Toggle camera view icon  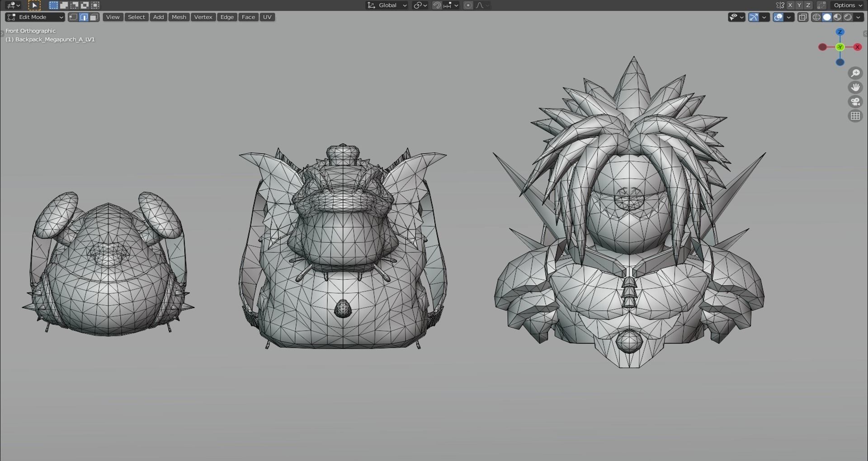[x=855, y=102]
